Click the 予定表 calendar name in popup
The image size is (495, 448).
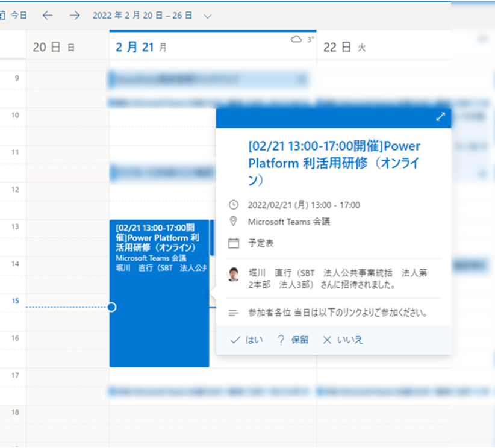coord(261,243)
